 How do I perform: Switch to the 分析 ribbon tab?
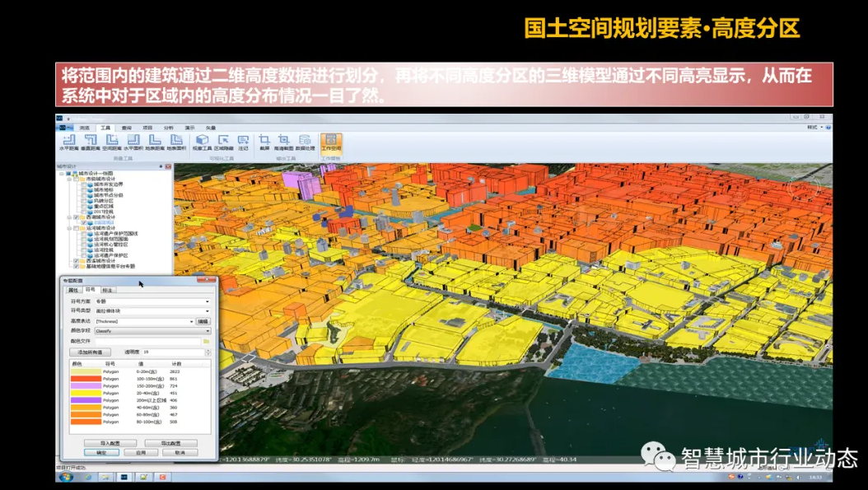pyautogui.click(x=168, y=128)
